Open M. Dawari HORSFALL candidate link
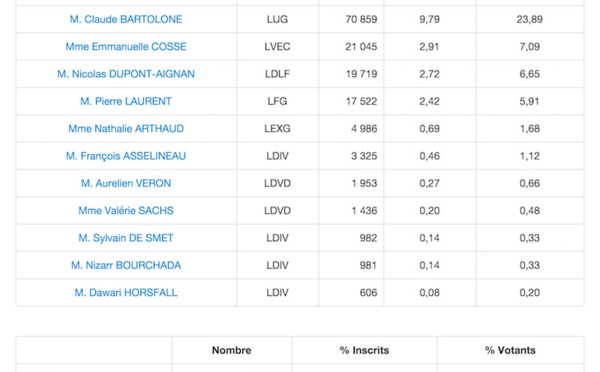Image resolution: width=600 pixels, height=372 pixels. coord(126,293)
